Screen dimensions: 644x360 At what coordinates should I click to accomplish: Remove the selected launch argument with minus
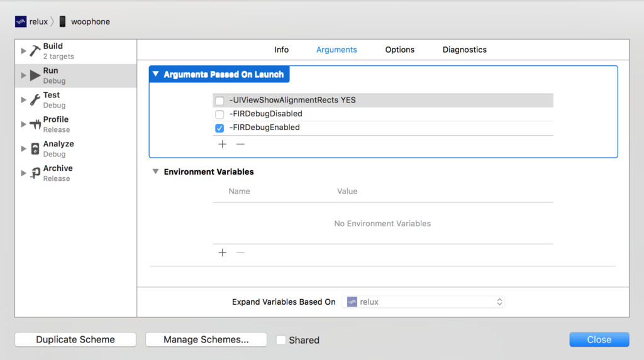(x=240, y=144)
